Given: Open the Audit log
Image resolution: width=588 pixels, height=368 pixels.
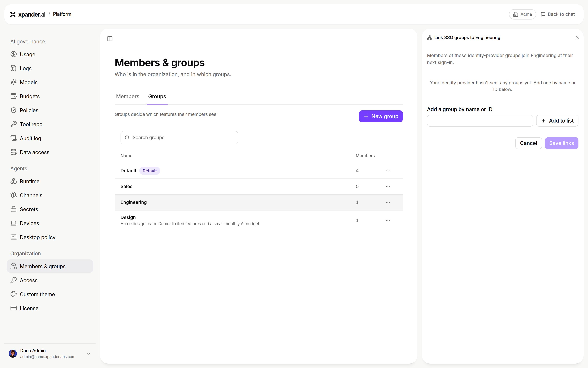Looking at the screenshot, I should tap(50, 138).
